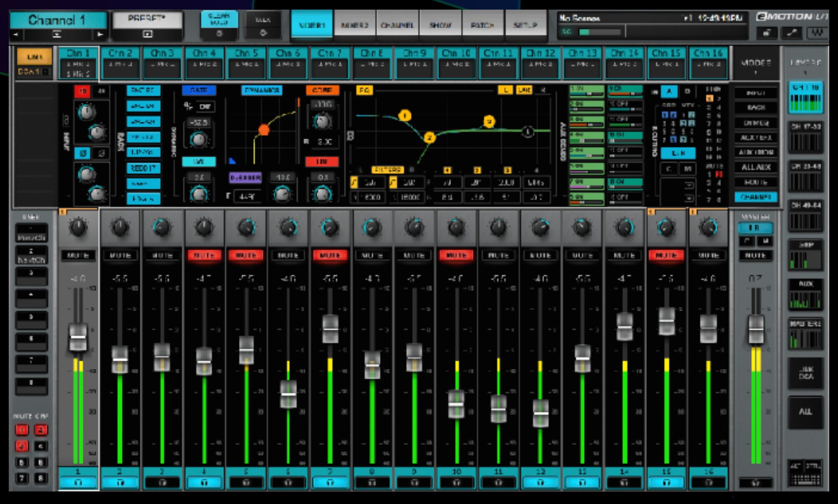Toggle the blue GATE button
Viewport: 838px width, 504px height.
(199, 90)
